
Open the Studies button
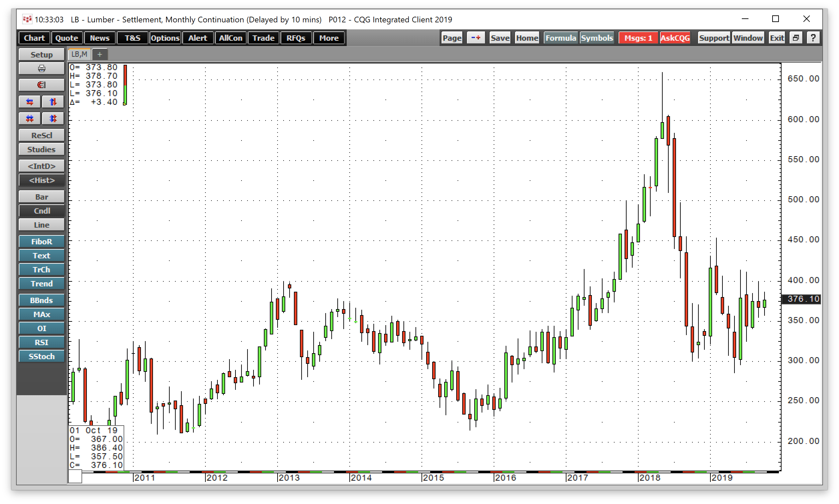pyautogui.click(x=41, y=149)
